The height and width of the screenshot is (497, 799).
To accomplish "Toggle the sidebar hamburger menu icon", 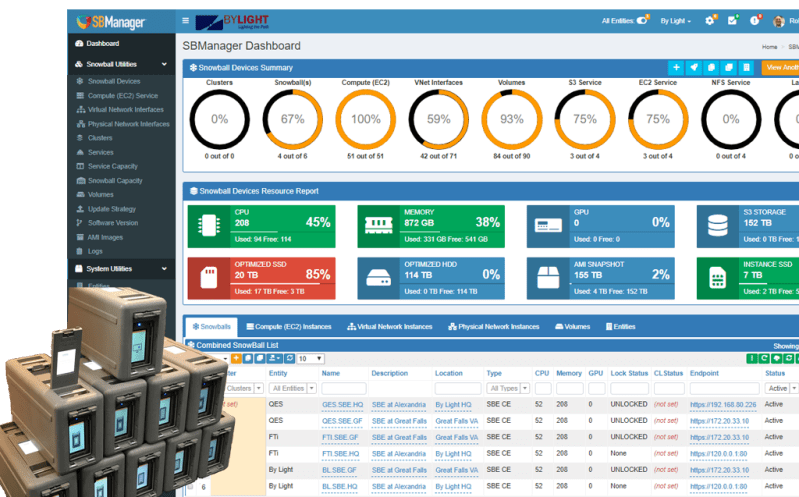I will [185, 21].
